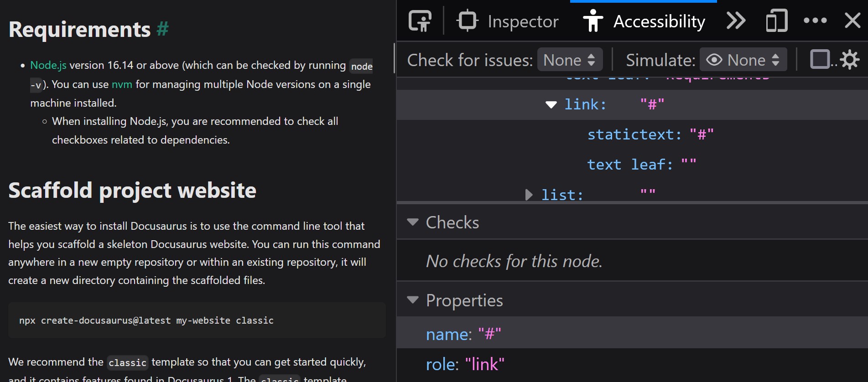Close the developer tools panel
The image size is (868, 382).
pyautogui.click(x=852, y=21)
